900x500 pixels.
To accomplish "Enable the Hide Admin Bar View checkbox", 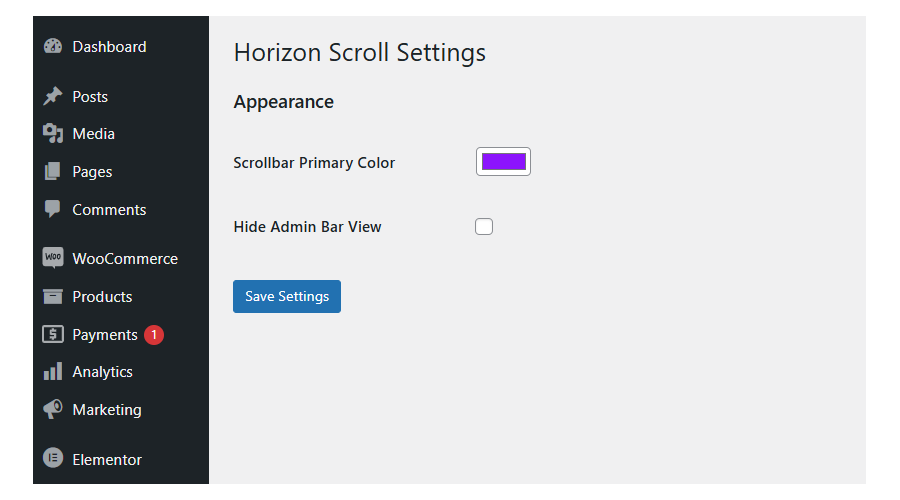I will [x=484, y=227].
